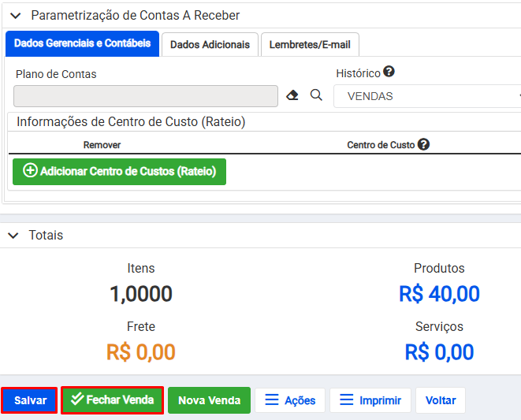Screen dimensions: 521x420
Task: Click the magnifier search icon for Plano de Contas
Action: [316, 95]
